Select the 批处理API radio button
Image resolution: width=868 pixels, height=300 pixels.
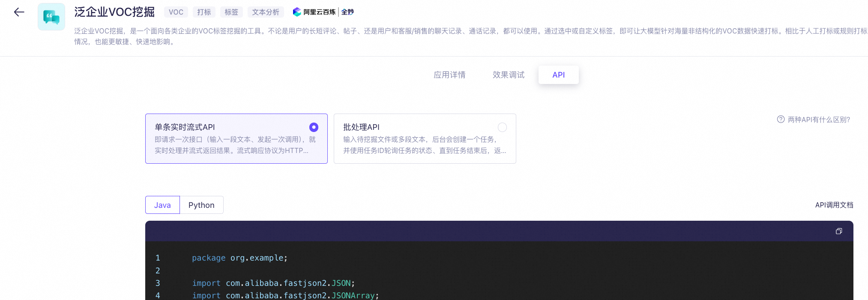[x=502, y=127]
